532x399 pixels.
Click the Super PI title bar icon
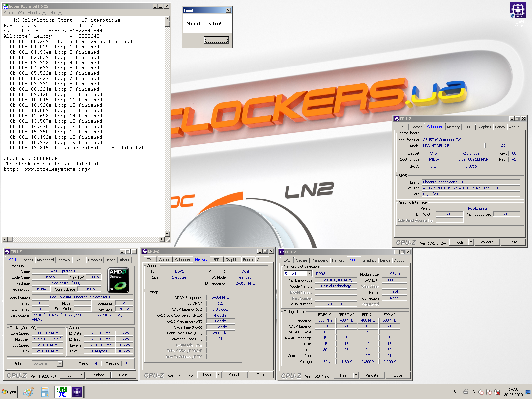click(x=5, y=6)
